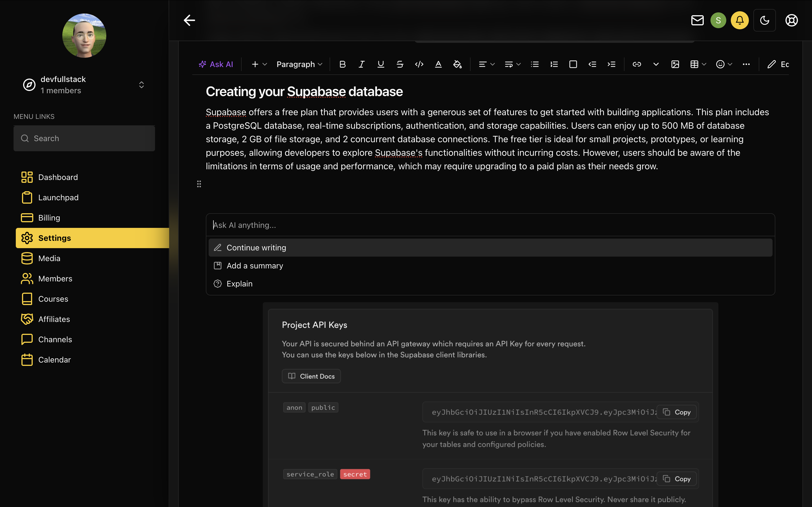Copy the anon public API key
This screenshot has width=812, height=507.
coord(676,412)
